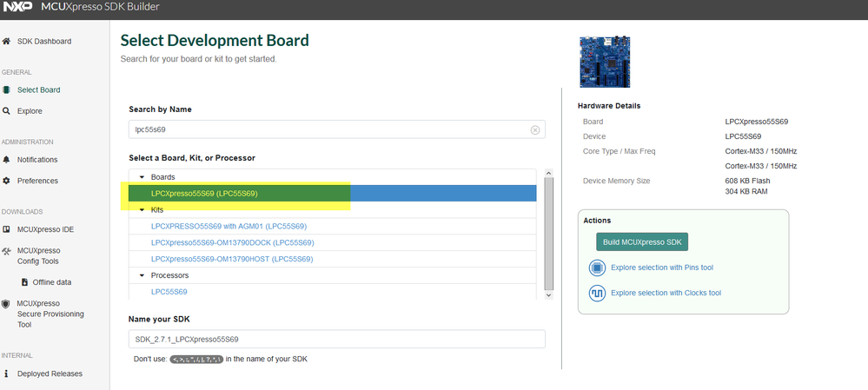Clear the search field with X icon
Viewport: 868px width, 390px height.
coord(534,130)
